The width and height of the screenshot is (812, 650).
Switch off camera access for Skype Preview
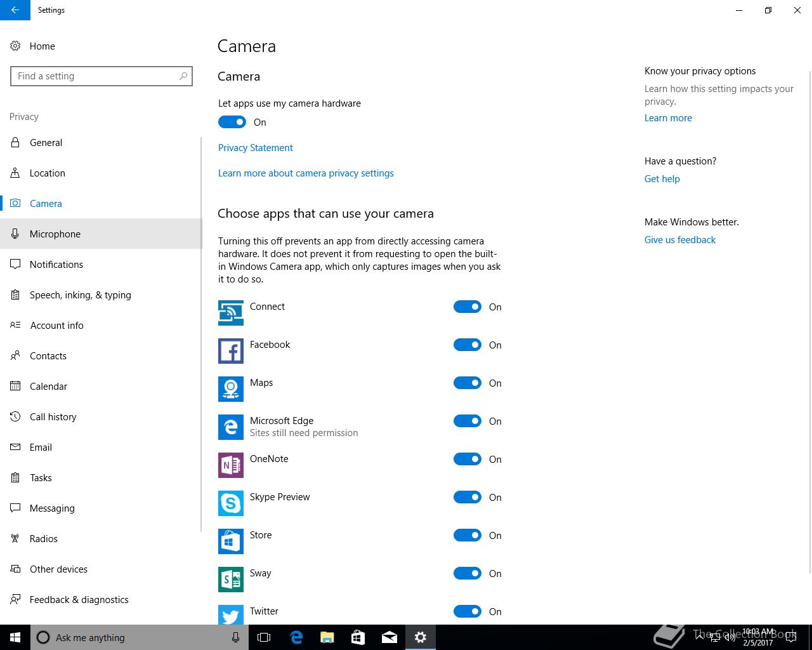(468, 497)
